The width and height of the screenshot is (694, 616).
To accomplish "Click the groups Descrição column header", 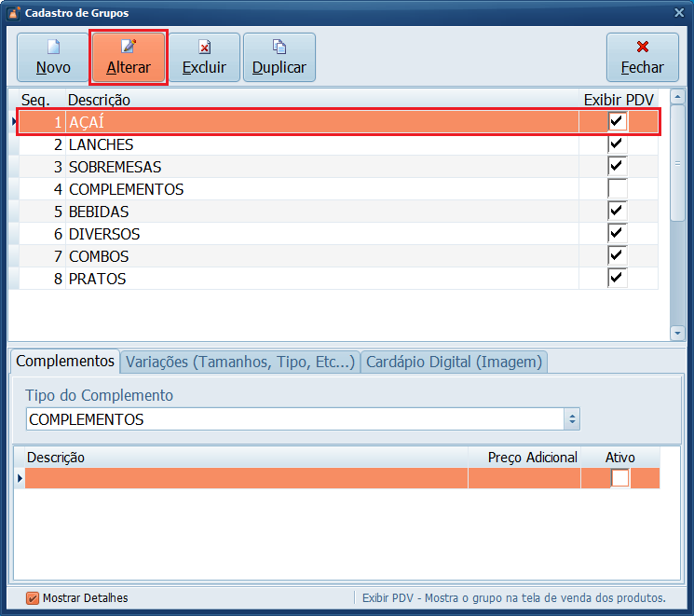I will pos(322,100).
